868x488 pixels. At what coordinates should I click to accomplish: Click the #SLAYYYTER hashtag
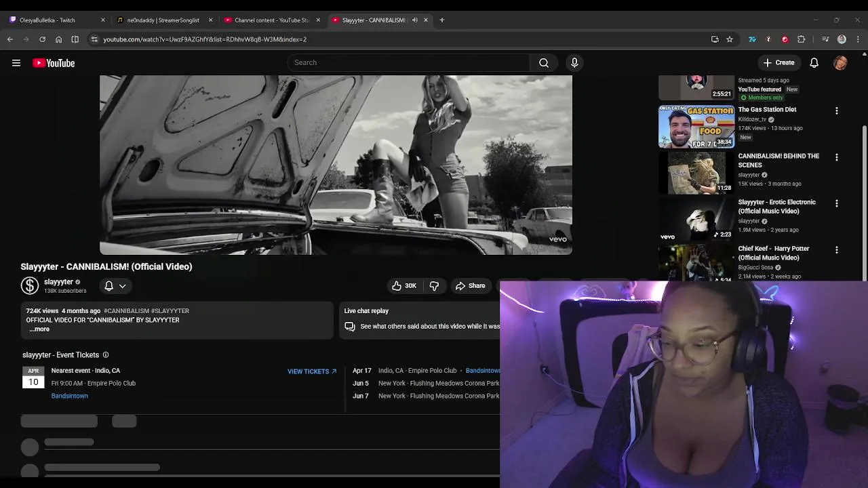[170, 311]
